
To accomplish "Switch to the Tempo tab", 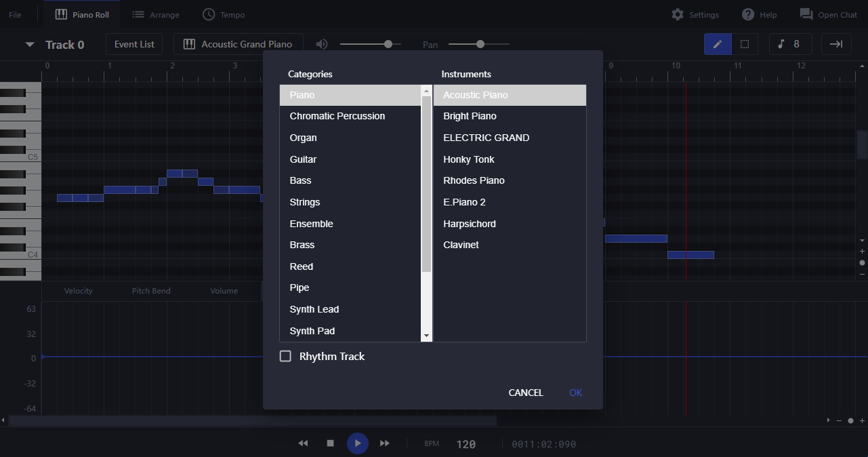I will [224, 14].
